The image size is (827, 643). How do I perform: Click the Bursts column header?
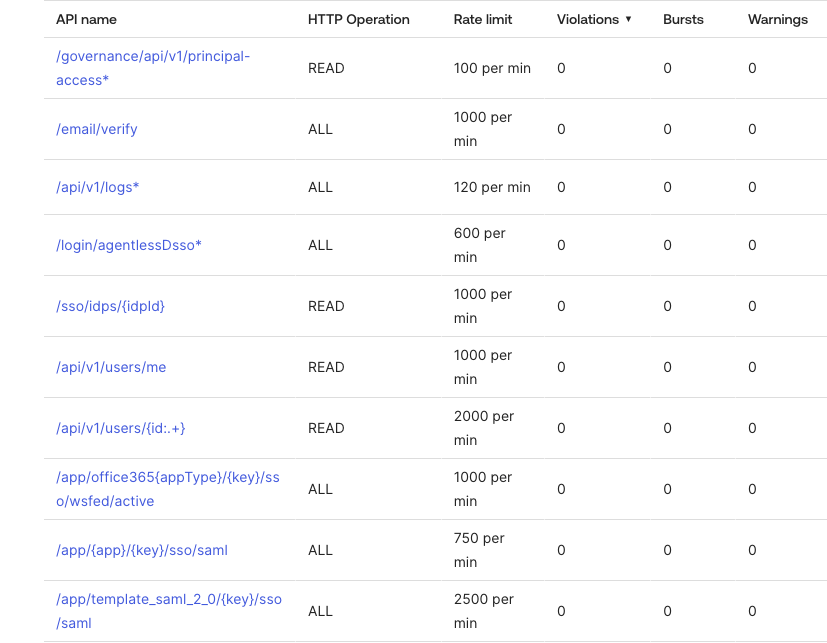point(684,19)
